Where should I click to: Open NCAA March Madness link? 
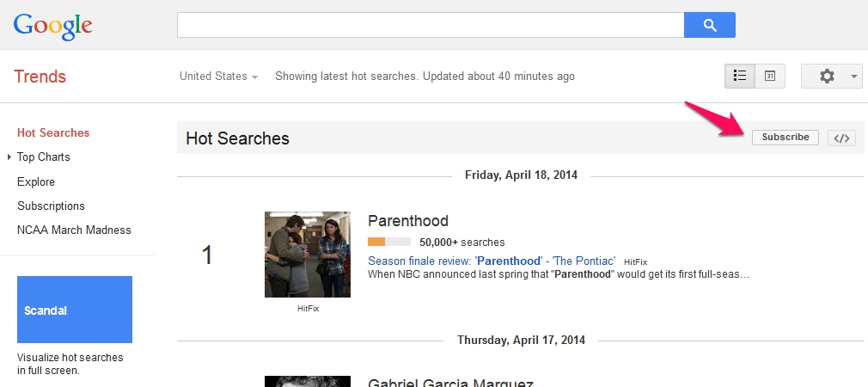click(x=74, y=230)
